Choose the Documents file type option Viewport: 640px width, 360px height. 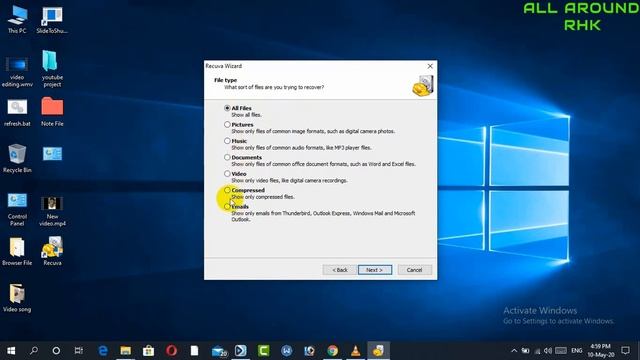point(227,157)
